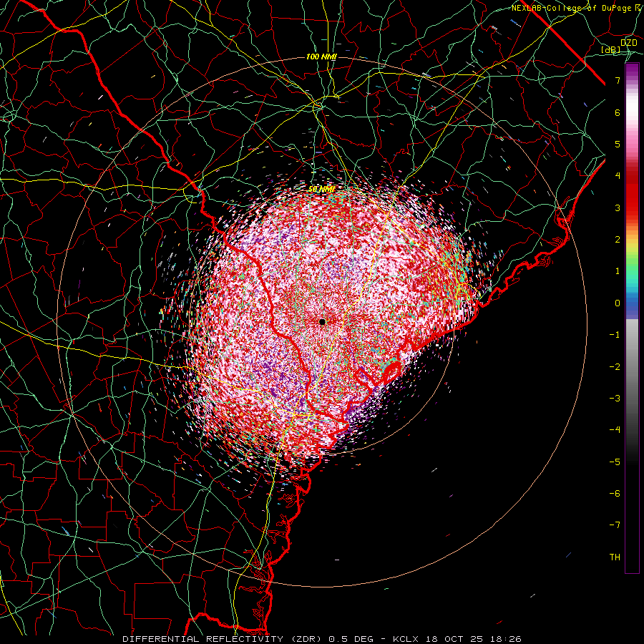Click the '-5' value on color scale

click(x=615, y=462)
